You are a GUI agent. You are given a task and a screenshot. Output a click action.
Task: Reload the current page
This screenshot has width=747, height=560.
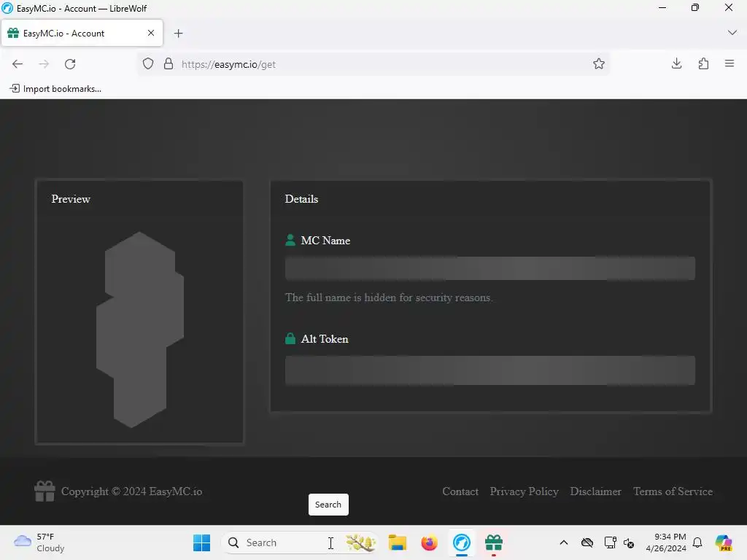(x=70, y=64)
